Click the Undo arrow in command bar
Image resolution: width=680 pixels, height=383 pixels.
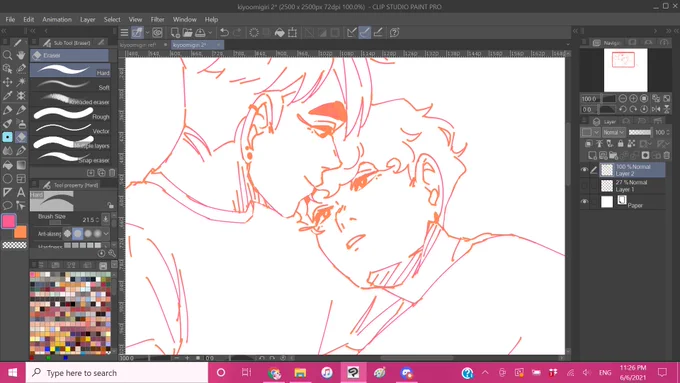[x=224, y=33]
